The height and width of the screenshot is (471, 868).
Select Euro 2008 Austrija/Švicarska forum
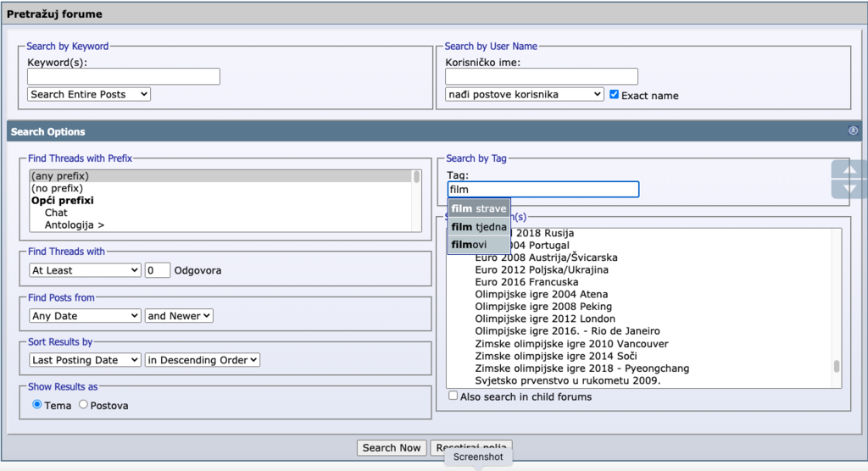tap(546, 258)
